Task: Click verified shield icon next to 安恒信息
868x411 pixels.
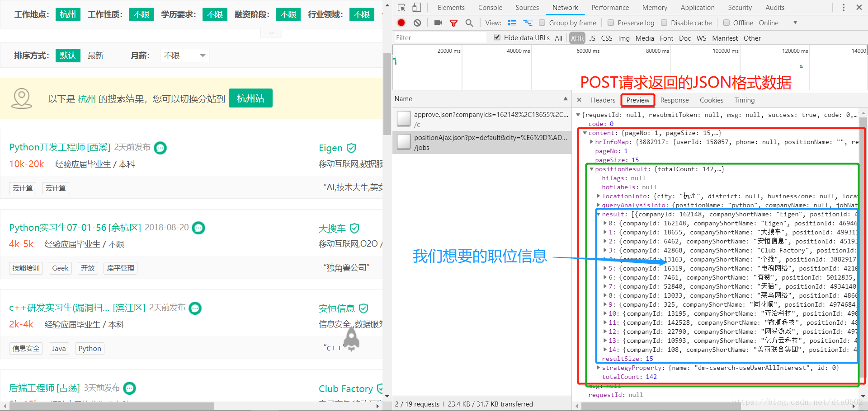Action: (363, 308)
